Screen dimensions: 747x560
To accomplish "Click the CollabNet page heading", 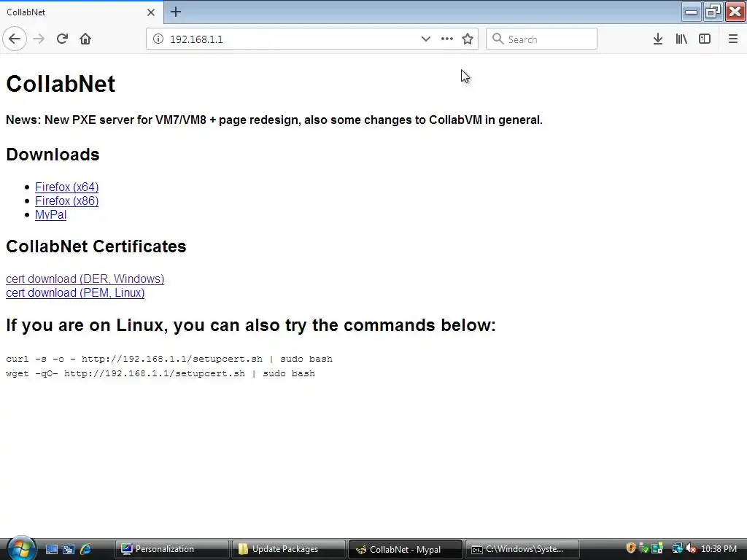I will [61, 85].
